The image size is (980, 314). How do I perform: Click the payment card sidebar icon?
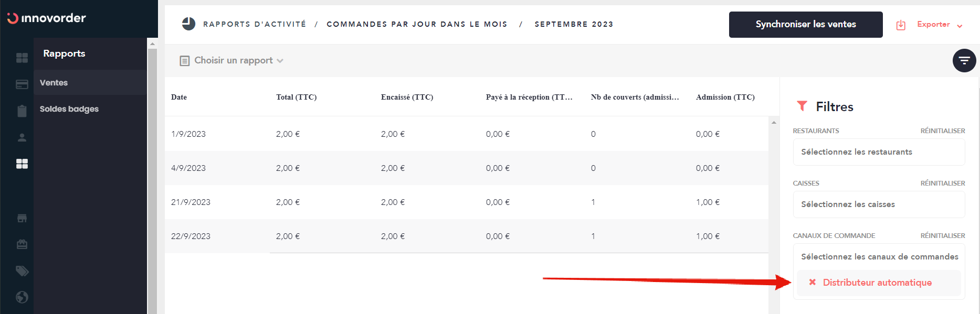[x=22, y=84]
